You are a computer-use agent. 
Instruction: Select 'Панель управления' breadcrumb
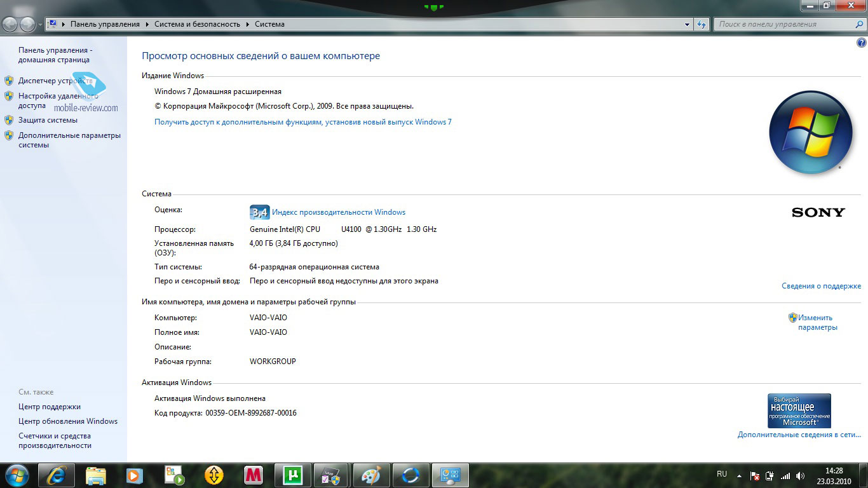[x=105, y=24]
